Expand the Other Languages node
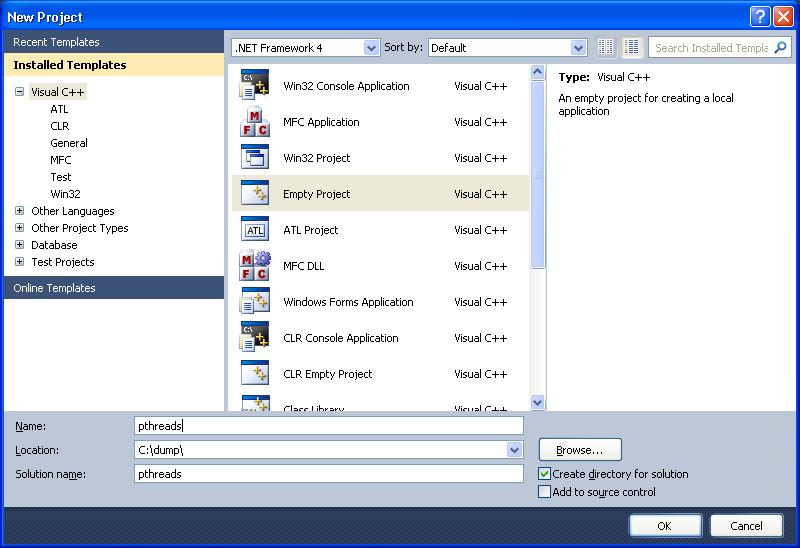This screenshot has width=800, height=548. [x=19, y=211]
